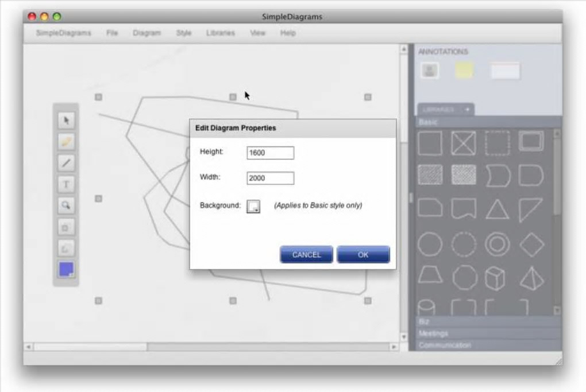
Task: Confirm the dialog with OK
Action: 363,255
